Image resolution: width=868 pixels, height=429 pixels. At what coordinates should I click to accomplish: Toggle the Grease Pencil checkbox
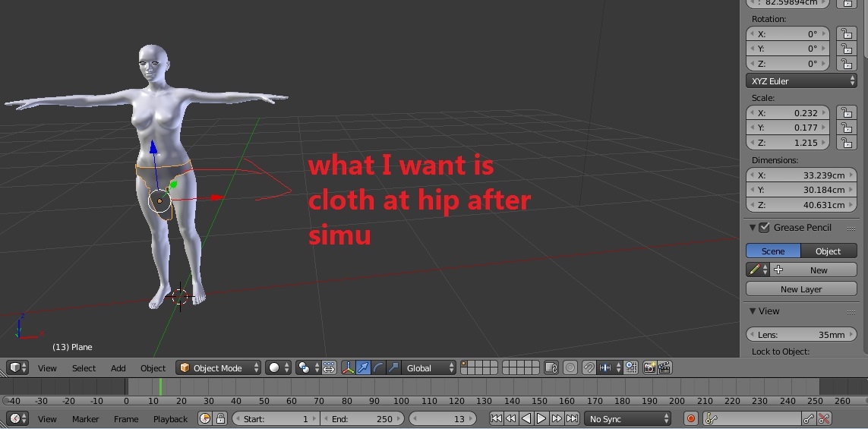(765, 228)
